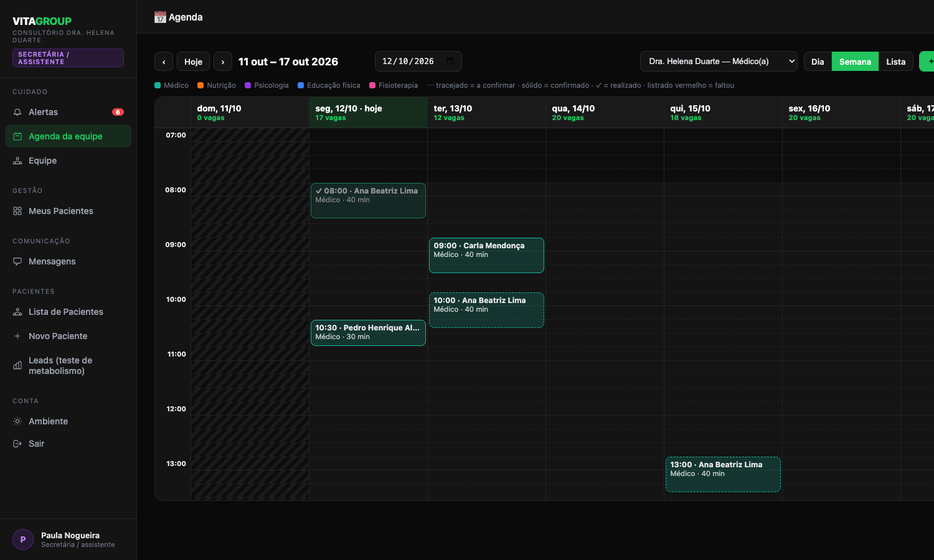Click the date input field 12/10/2026

[418, 62]
